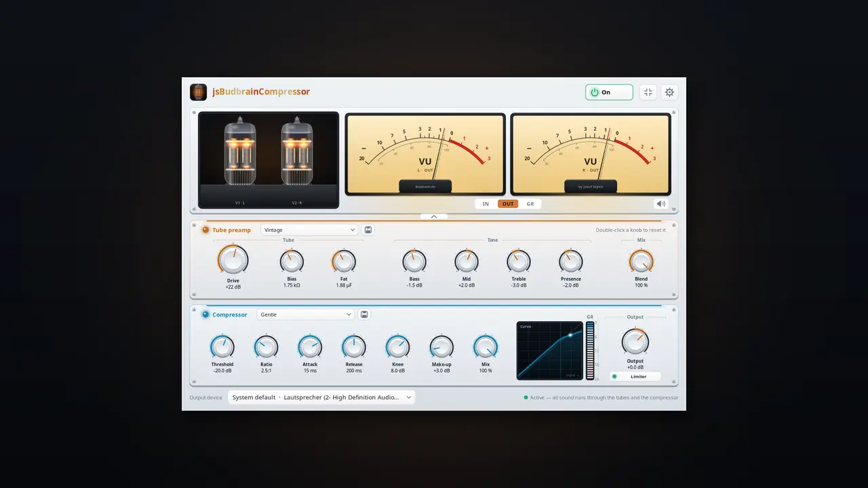Click the "+22 dB" Drive value
The image size is (868, 488).
(233, 287)
